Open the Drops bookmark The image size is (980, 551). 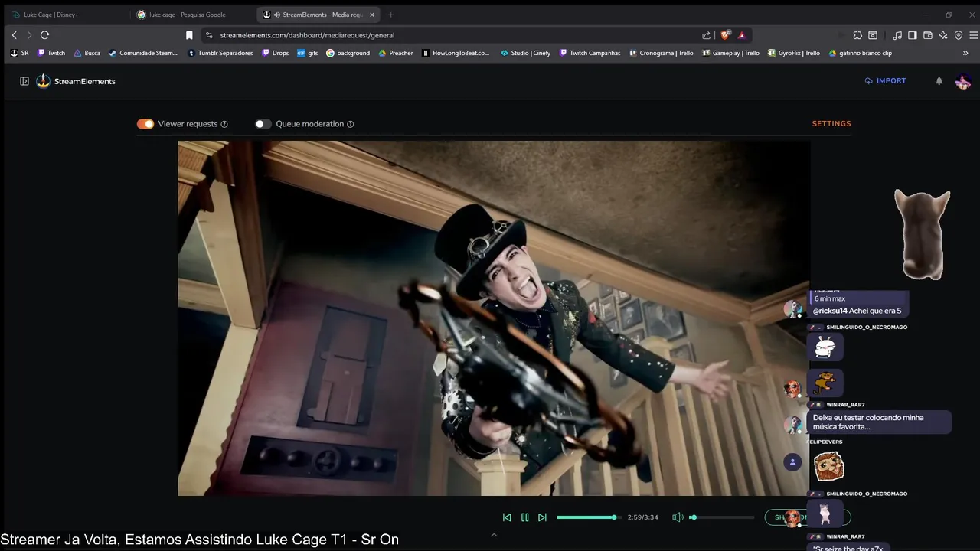tap(275, 53)
